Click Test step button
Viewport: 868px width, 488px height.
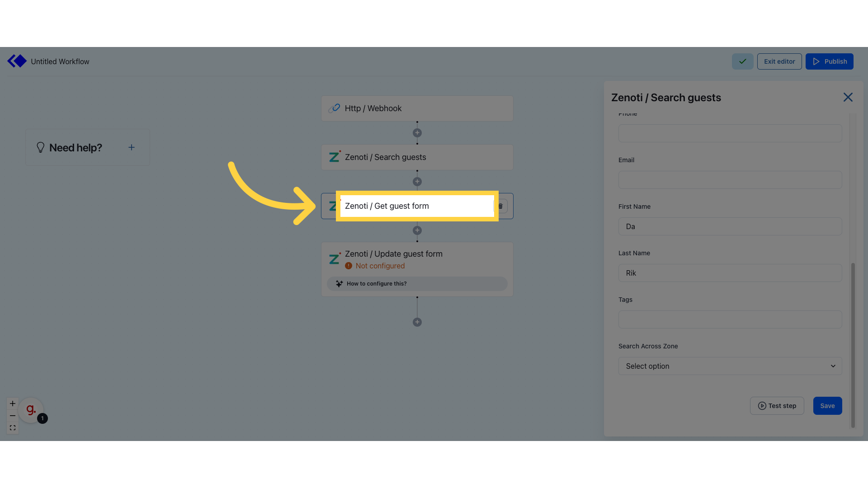coord(777,406)
